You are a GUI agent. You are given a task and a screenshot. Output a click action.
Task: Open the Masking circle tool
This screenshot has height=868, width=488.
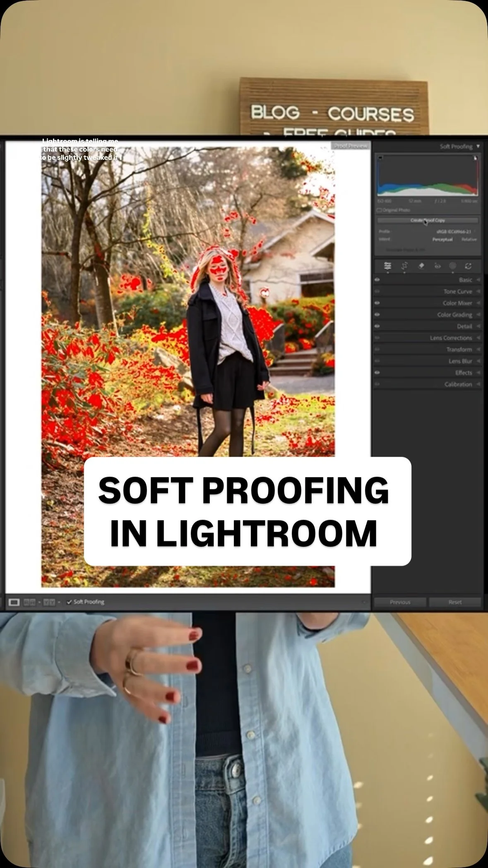tap(452, 266)
